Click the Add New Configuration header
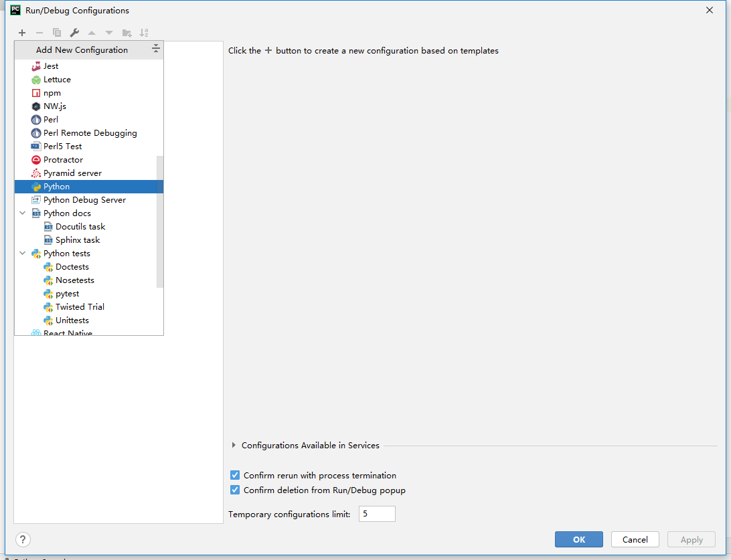Viewport: 731px width, 560px height. pyautogui.click(x=89, y=50)
